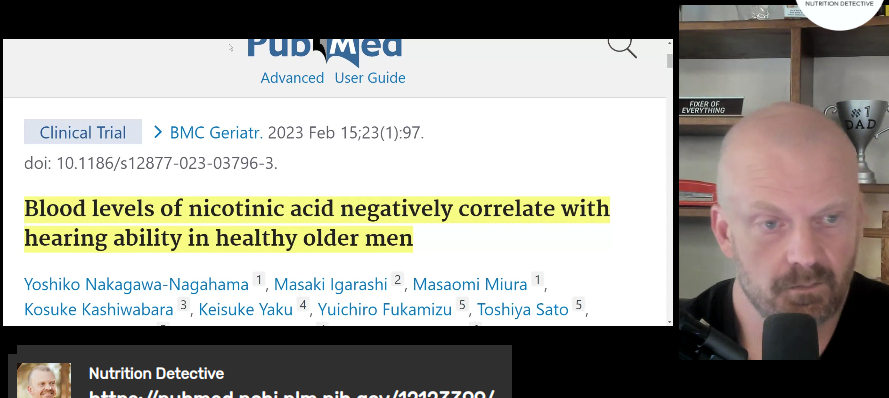
Task: Open author Toshiya Sato
Action: (x=523, y=310)
